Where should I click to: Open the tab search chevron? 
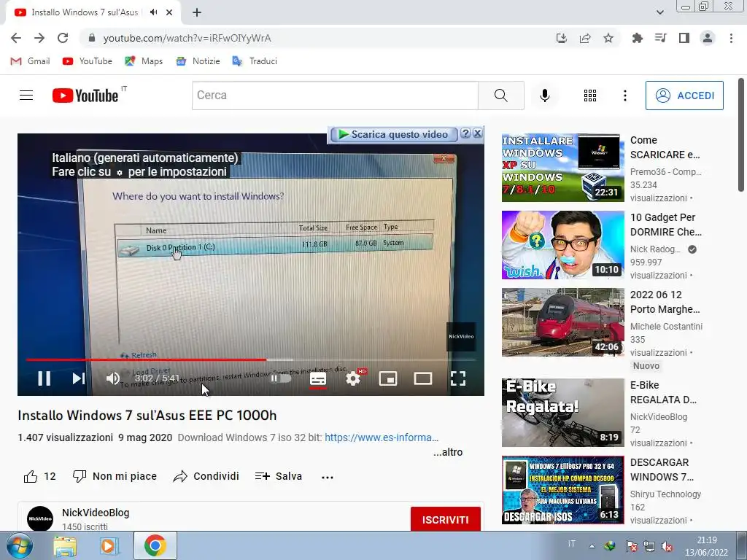coord(659,12)
